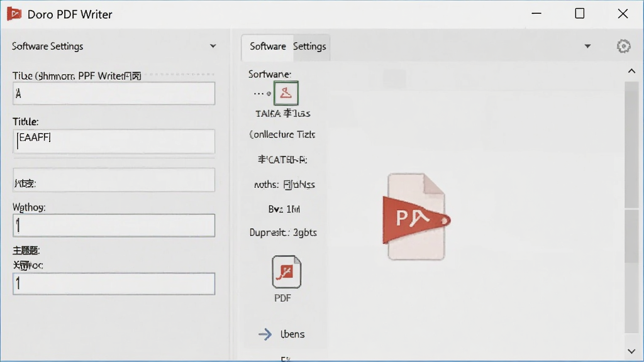Switch to the Software tab
644x362 pixels.
[x=267, y=47]
